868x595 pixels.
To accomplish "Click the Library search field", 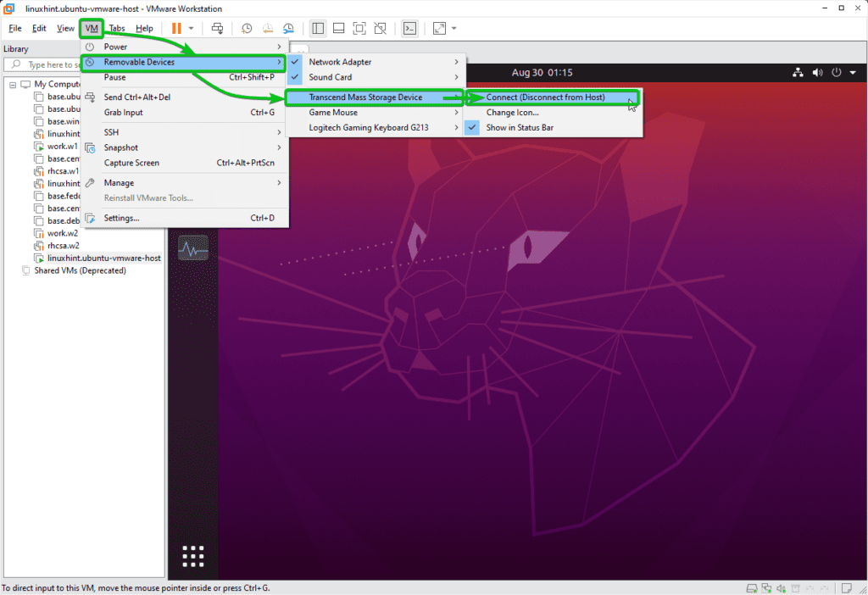I will click(47, 64).
